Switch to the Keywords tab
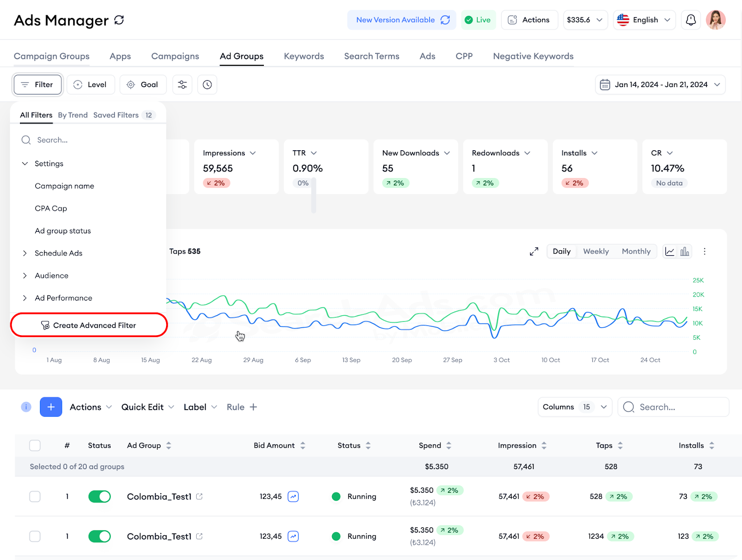The image size is (742, 560). (304, 56)
